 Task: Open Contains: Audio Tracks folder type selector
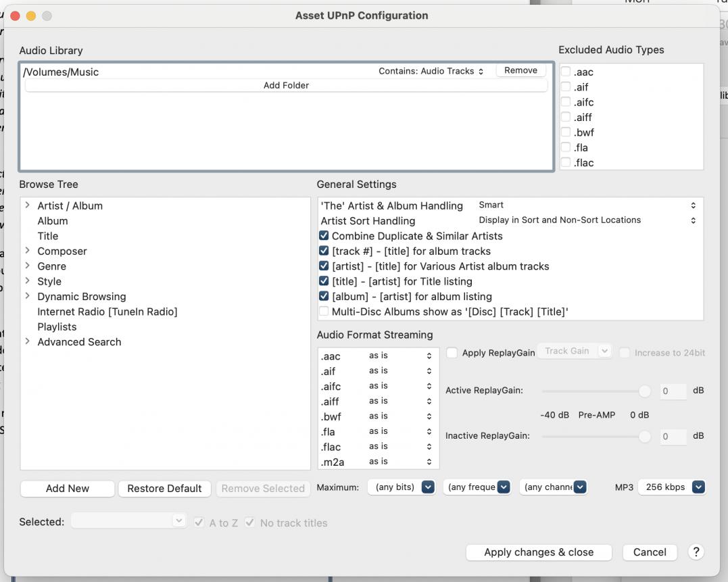tap(431, 71)
